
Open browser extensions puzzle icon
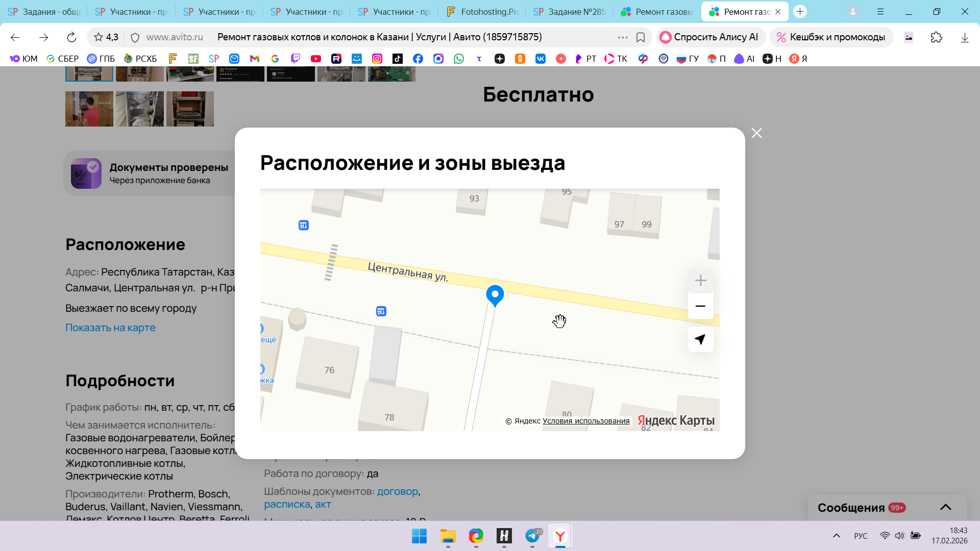coord(936,37)
